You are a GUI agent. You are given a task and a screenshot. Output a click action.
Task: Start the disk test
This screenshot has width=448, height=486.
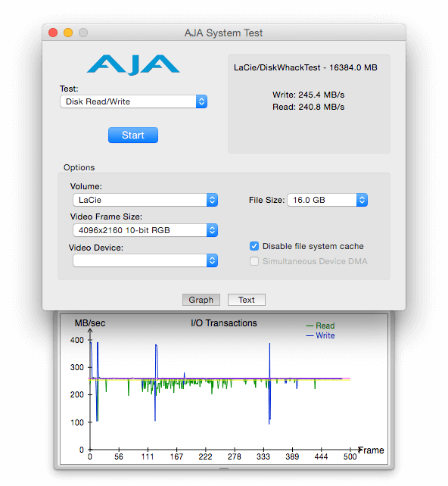(x=133, y=136)
